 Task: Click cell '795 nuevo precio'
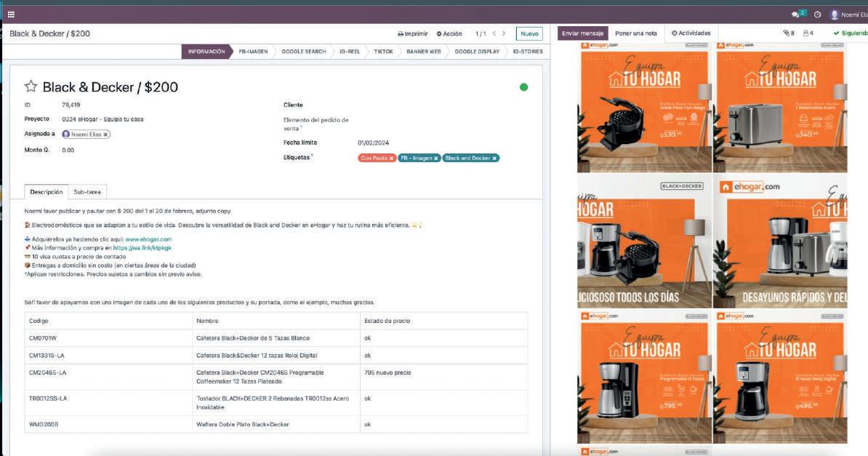pos(443,377)
